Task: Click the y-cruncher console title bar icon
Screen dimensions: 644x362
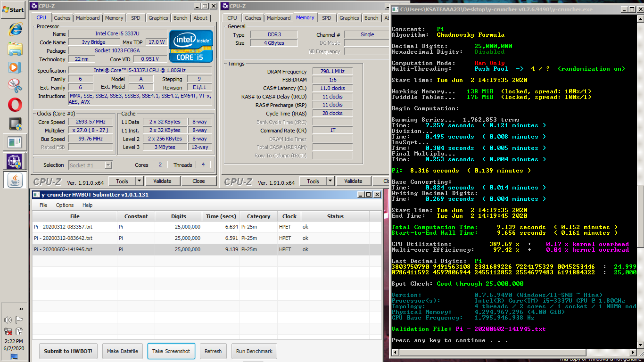Action: [x=395, y=9]
